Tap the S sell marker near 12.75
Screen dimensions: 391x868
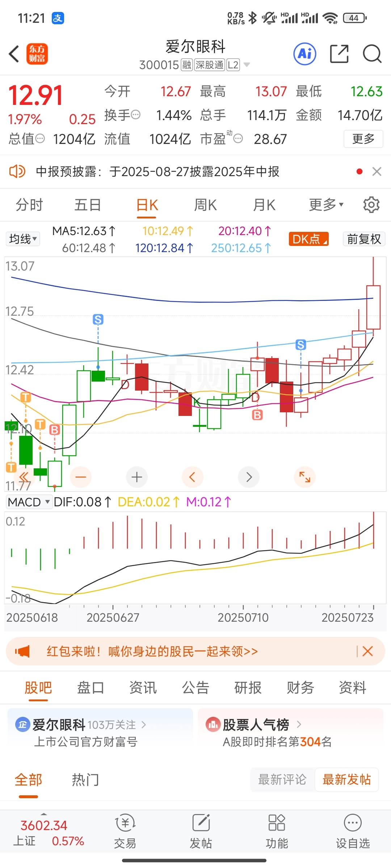point(98,319)
